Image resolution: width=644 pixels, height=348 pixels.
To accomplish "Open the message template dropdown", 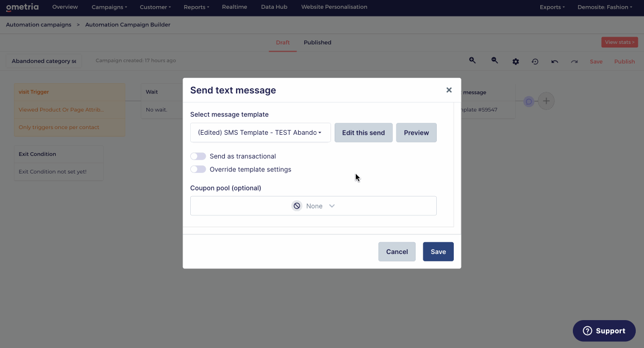I will [x=260, y=133].
